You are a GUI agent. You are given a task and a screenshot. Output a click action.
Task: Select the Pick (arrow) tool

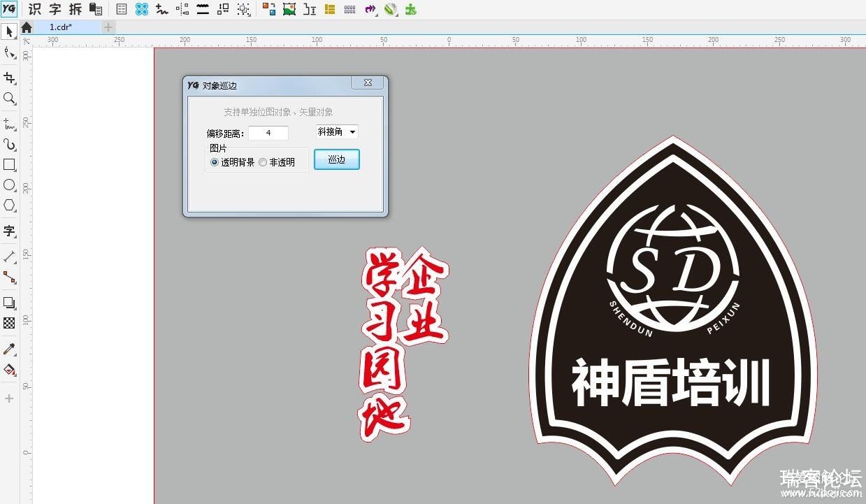click(x=9, y=32)
